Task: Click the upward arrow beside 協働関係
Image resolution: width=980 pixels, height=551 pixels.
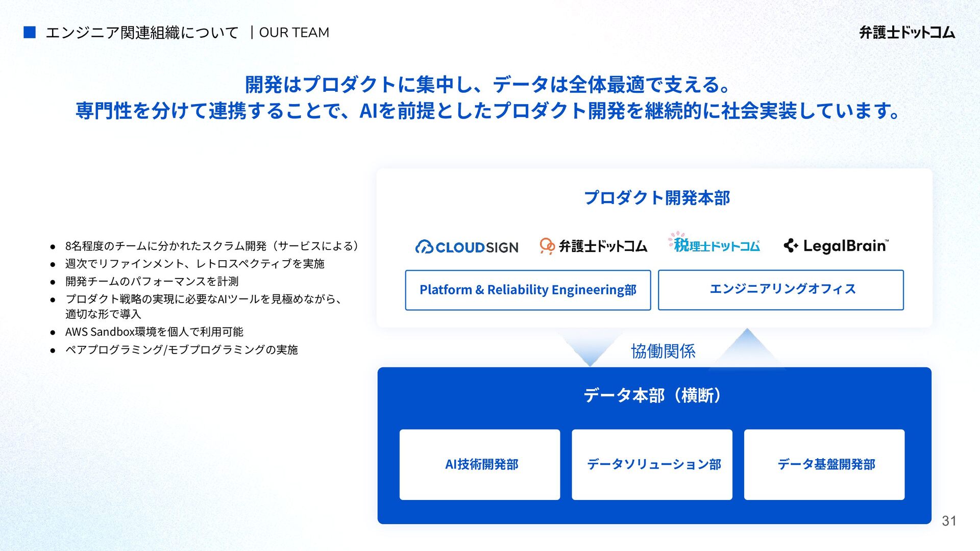Action: point(747,347)
